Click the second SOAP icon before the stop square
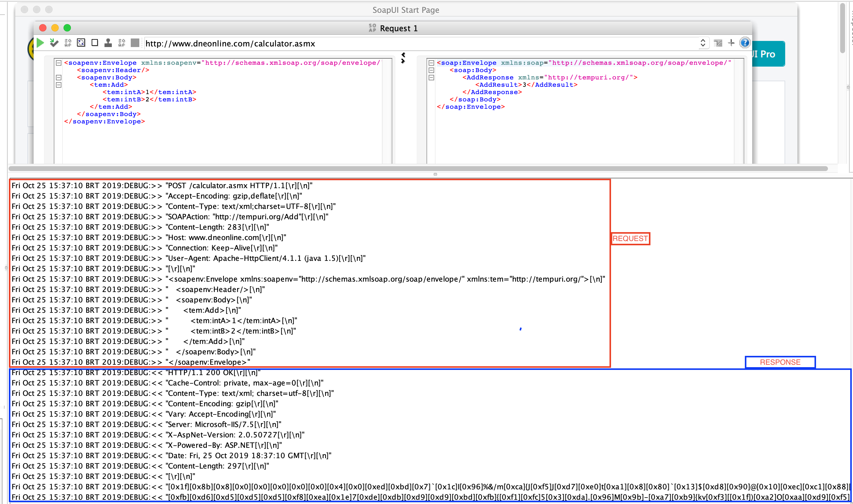Image resolution: width=853 pixels, height=504 pixels. click(x=122, y=43)
